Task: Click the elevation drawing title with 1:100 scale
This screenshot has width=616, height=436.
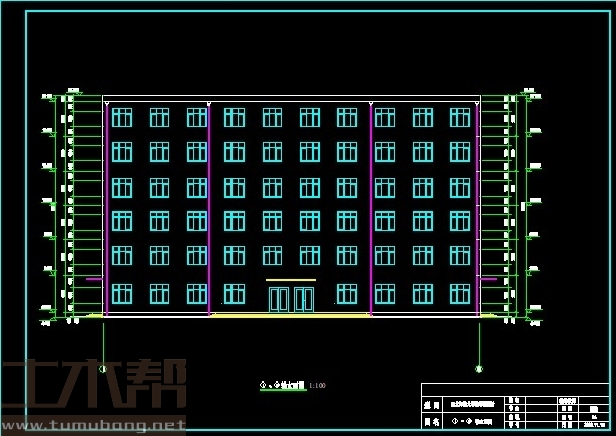Action: click(292, 384)
